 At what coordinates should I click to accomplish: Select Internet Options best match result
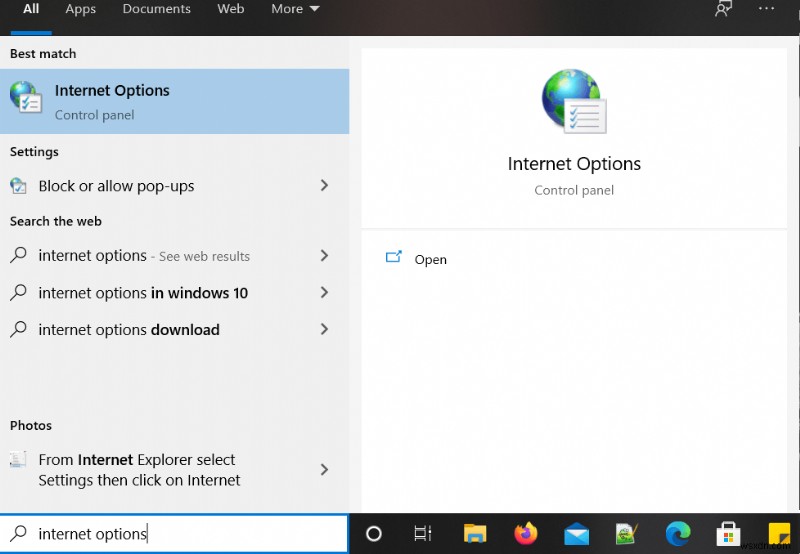pyautogui.click(x=174, y=102)
